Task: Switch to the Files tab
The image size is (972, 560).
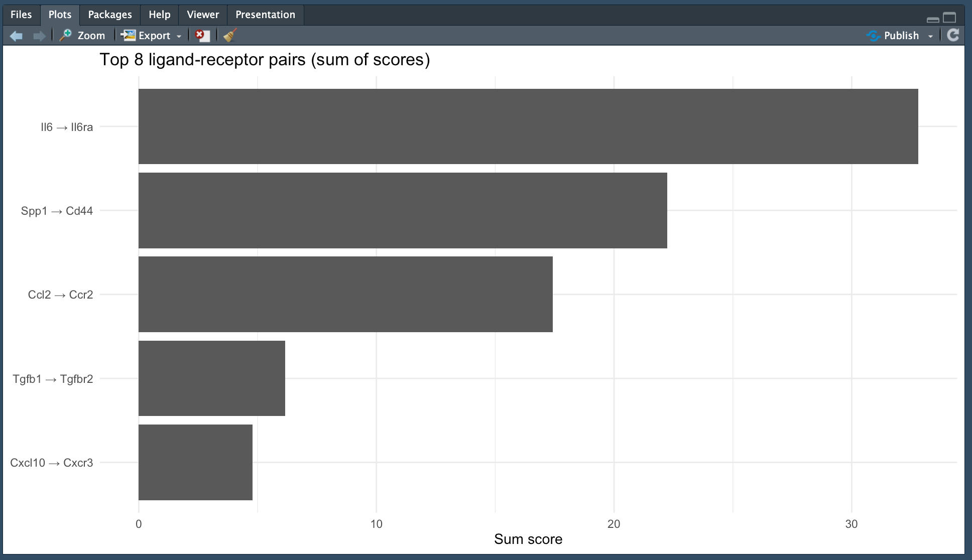Action: [21, 15]
